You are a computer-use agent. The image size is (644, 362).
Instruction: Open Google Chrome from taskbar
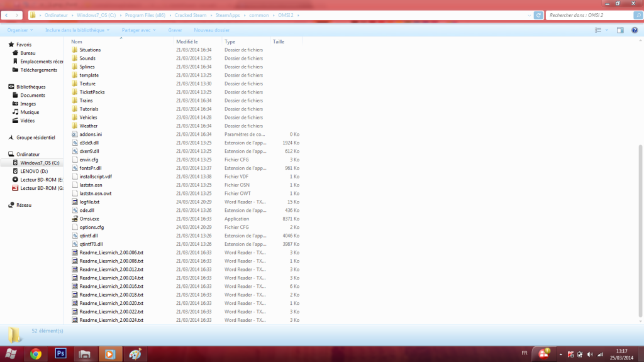[36, 354]
